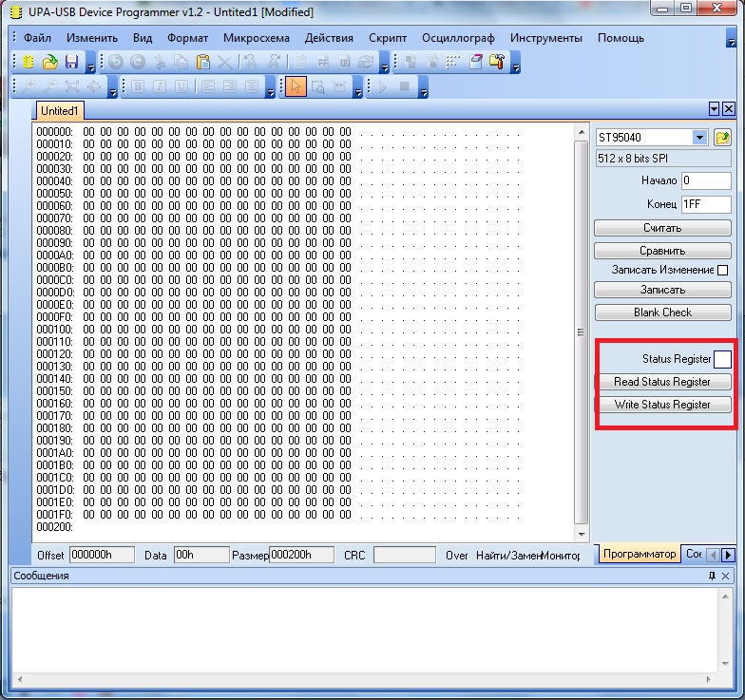
Task: Click the New file toolbar icon
Action: (29, 63)
